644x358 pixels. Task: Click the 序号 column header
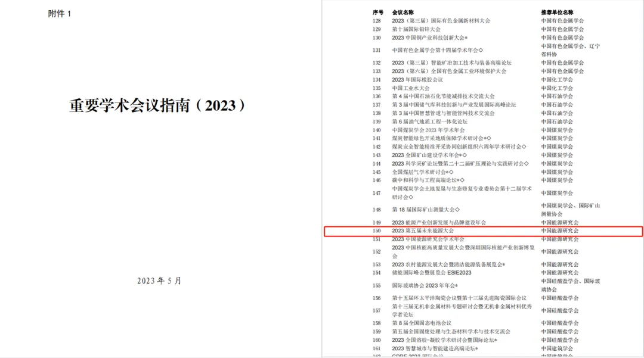[378, 12]
